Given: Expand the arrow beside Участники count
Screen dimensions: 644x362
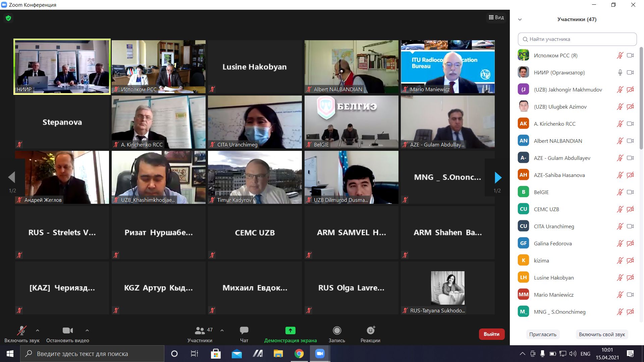Looking at the screenshot, I should [x=222, y=330].
